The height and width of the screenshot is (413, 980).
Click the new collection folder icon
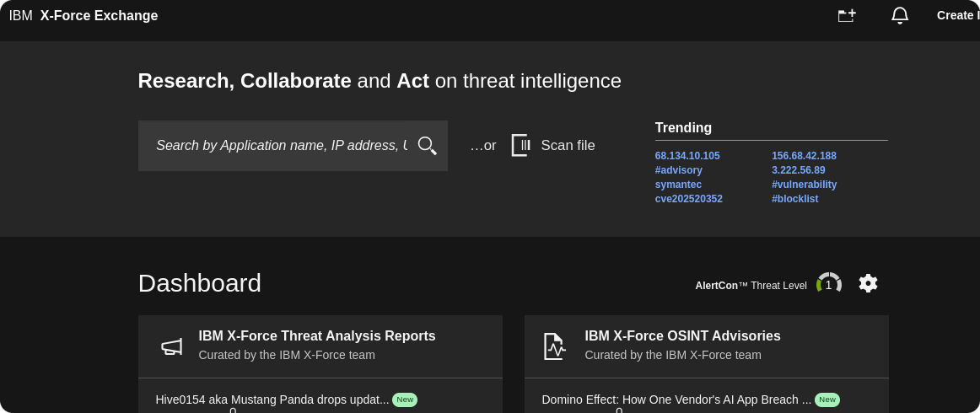point(847,15)
